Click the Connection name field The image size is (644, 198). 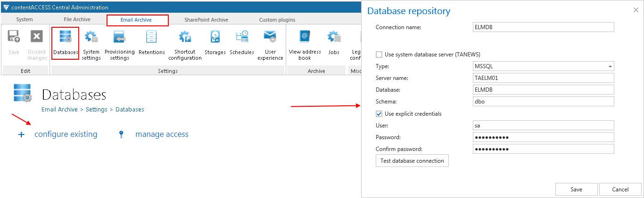[x=543, y=27]
